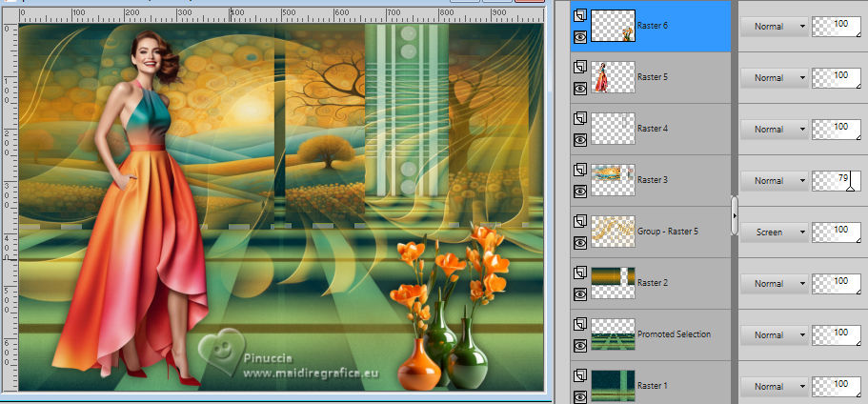Image resolution: width=868 pixels, height=404 pixels.
Task: Click the Raster 6 opacity slider
Action: click(x=837, y=27)
